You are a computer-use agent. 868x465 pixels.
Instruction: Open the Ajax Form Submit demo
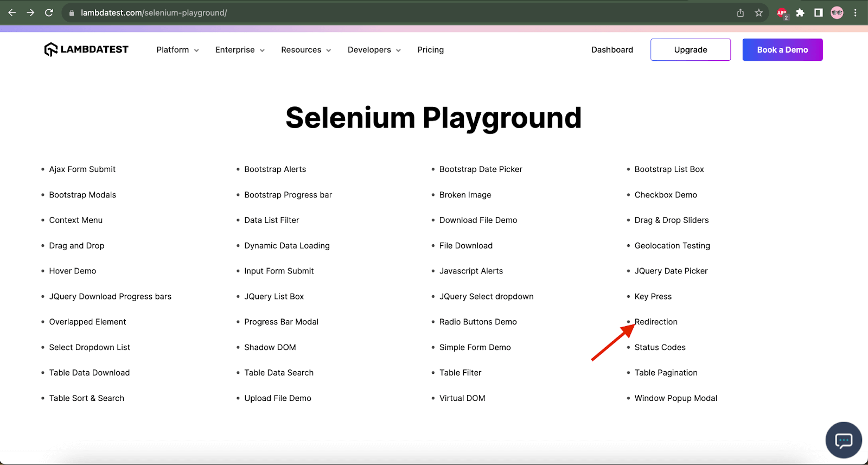point(82,169)
